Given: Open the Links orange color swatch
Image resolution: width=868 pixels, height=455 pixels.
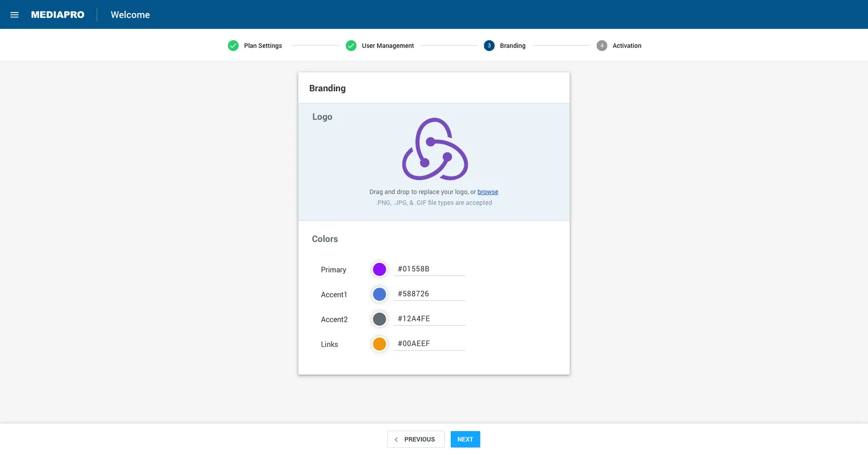Looking at the screenshot, I should 380,344.
